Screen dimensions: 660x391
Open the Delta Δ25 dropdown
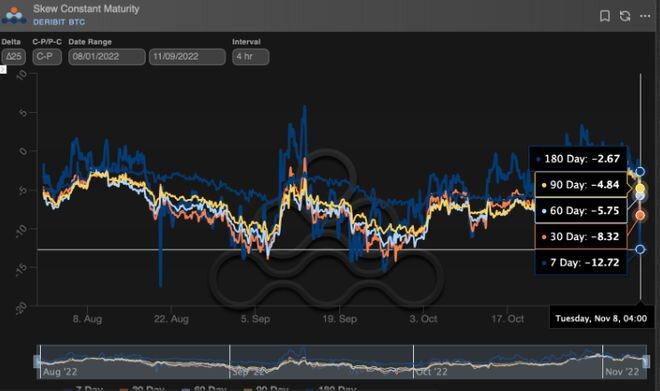(x=13, y=56)
